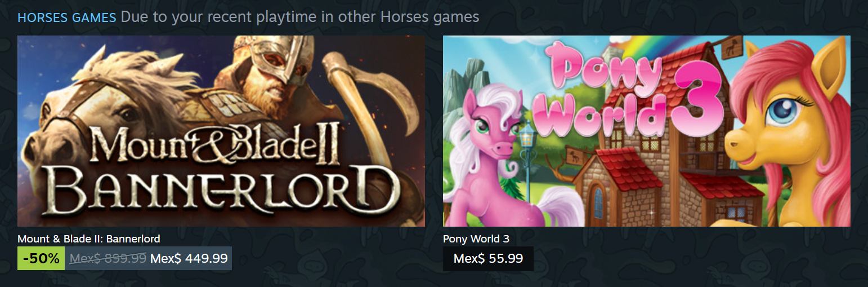The width and height of the screenshot is (868, 287).
Task: Click the Mount & Blade II: Bannerlord banner image
Action: pos(221,131)
